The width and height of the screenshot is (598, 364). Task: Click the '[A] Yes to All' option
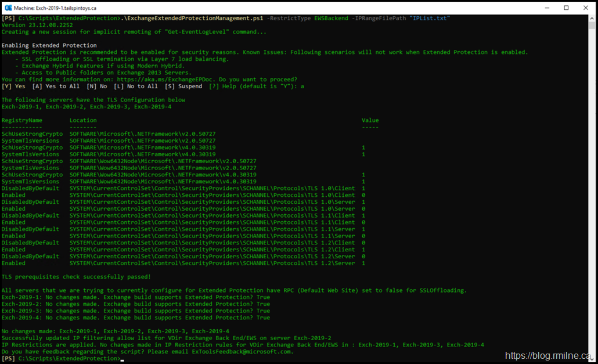pos(56,87)
